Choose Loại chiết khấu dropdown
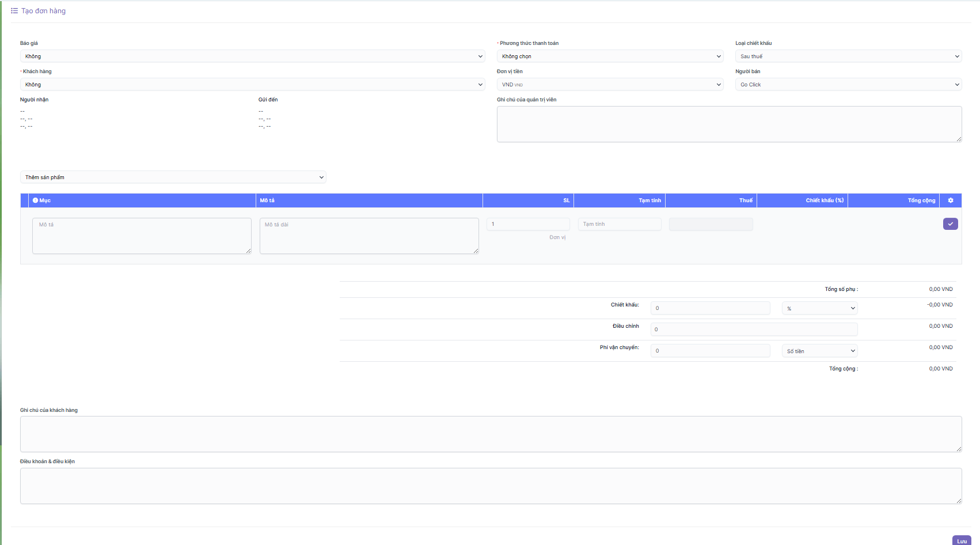 [x=848, y=56]
